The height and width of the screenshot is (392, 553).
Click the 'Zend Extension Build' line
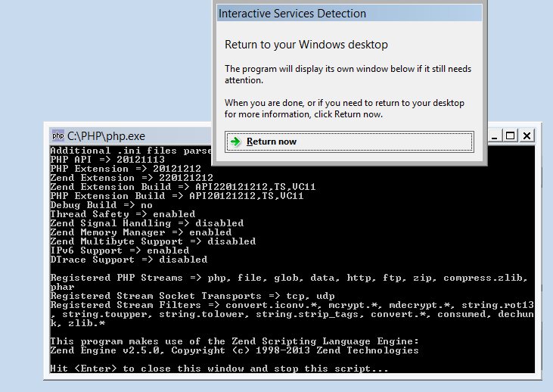(x=182, y=187)
